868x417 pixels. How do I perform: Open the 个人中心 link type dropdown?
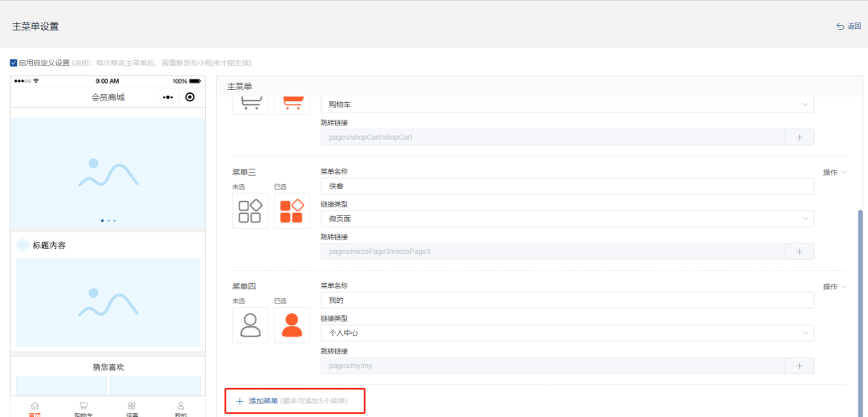click(x=567, y=333)
